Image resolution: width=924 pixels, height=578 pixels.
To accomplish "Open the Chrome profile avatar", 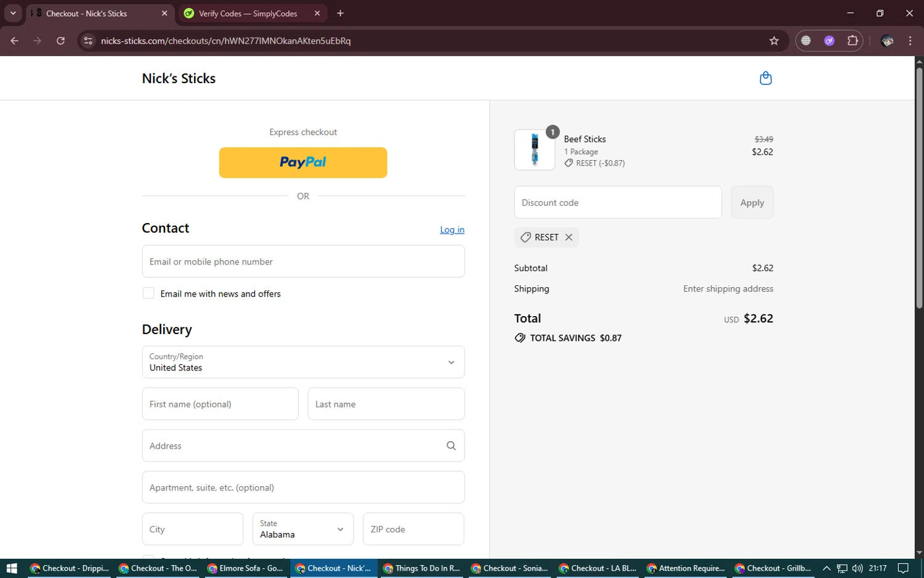I will [x=887, y=41].
